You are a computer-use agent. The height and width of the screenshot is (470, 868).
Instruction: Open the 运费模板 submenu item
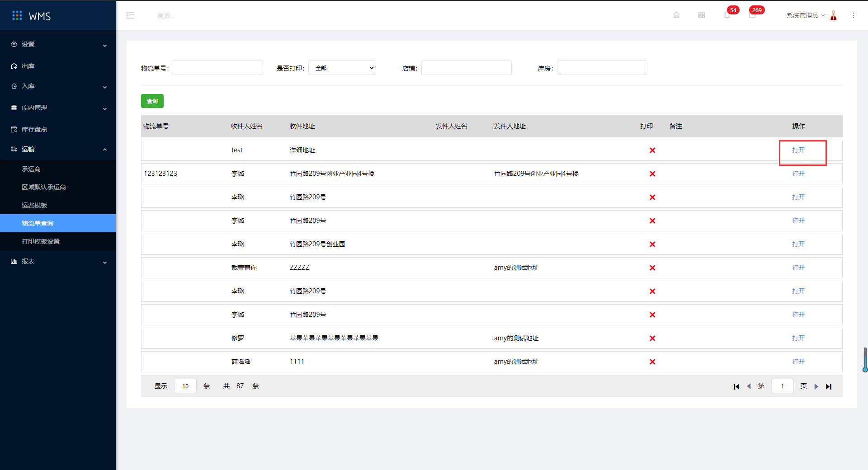(58, 205)
